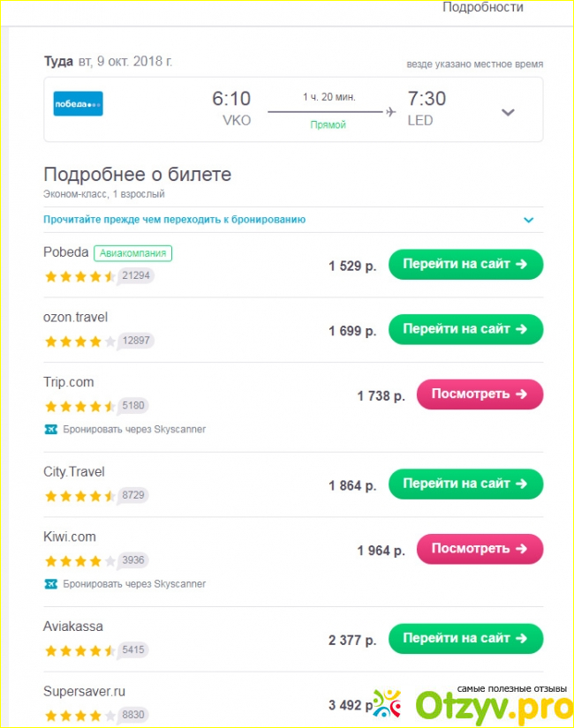The width and height of the screenshot is (574, 728).
Task: Expand the 'Прочитайте прежде чем' notice
Action: coord(528,220)
